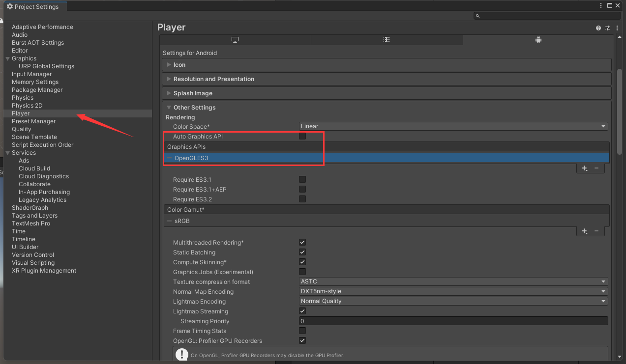Open the Color Space dropdown
Screen dimensions: 626x364
click(453, 126)
